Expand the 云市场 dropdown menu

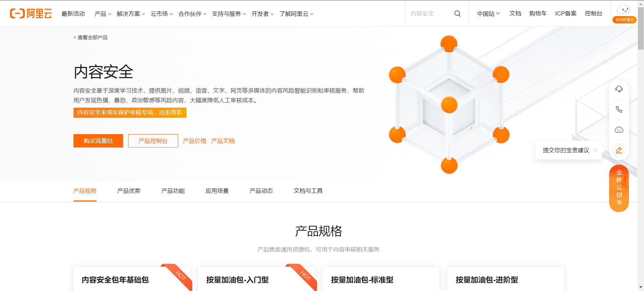pyautogui.click(x=162, y=14)
